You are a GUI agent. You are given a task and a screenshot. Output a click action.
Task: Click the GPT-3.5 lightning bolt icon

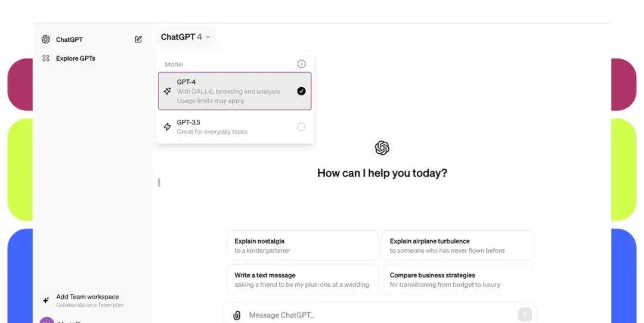tap(167, 127)
